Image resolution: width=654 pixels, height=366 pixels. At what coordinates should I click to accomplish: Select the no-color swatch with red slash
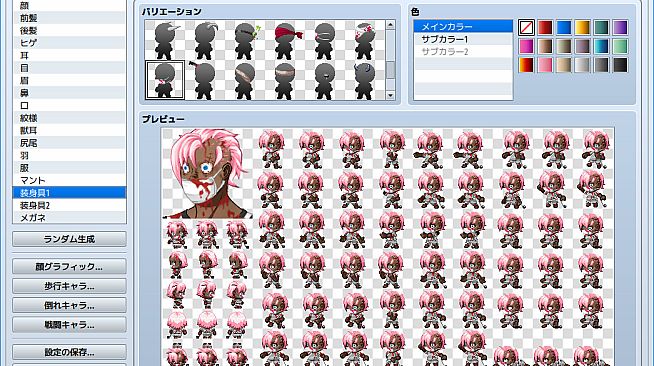click(526, 28)
